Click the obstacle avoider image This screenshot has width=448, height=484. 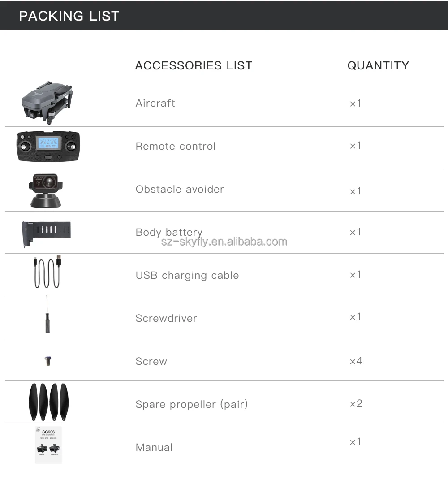click(46, 190)
